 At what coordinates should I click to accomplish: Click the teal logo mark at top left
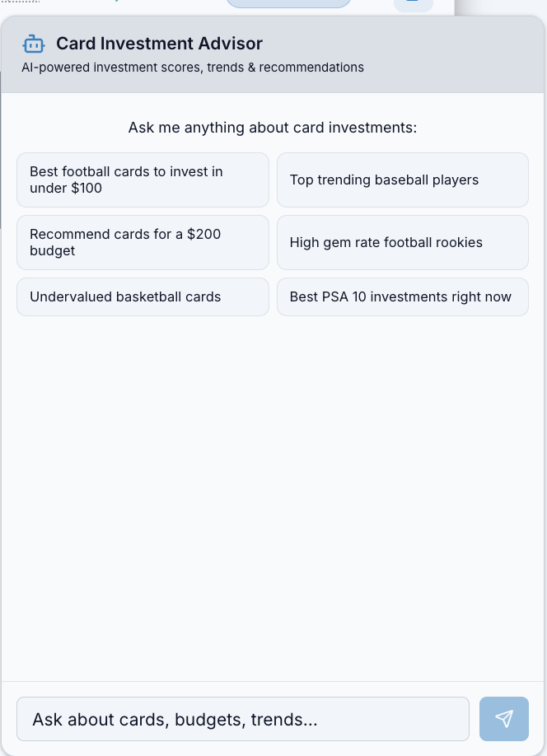coord(115,3)
